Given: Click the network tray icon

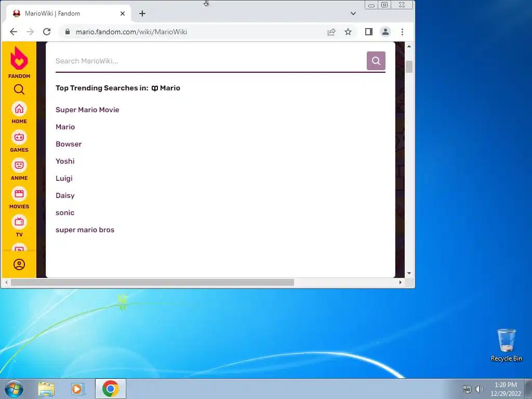Looking at the screenshot, I should [x=467, y=389].
